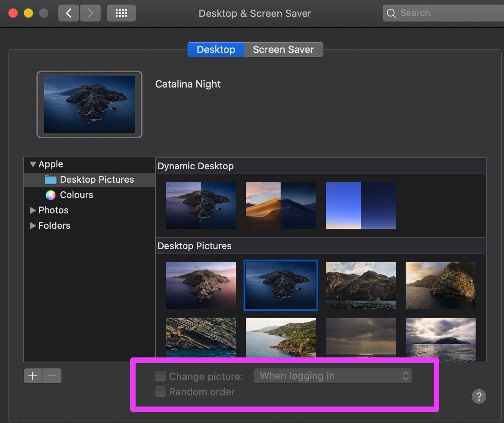Switch to the Screen Saver tab
This screenshot has height=423, width=504.
coord(283,50)
